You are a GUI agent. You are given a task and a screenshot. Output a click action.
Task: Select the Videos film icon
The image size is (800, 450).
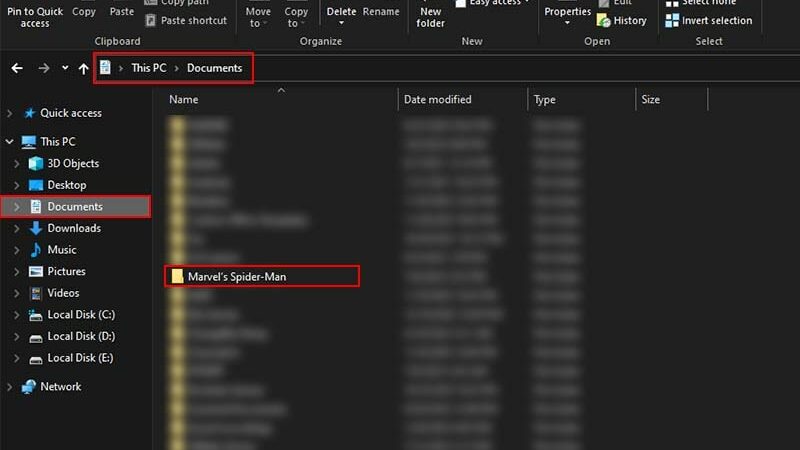point(36,293)
